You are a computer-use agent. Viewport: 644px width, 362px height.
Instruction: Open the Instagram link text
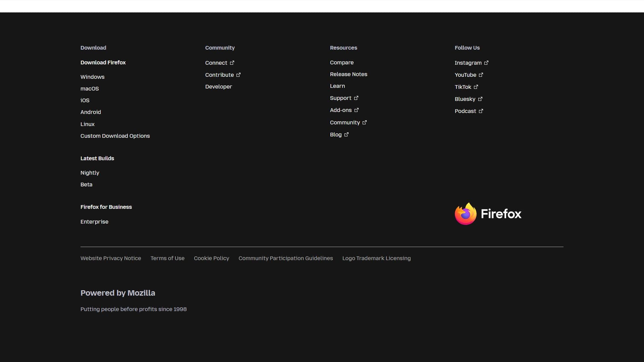(x=468, y=63)
